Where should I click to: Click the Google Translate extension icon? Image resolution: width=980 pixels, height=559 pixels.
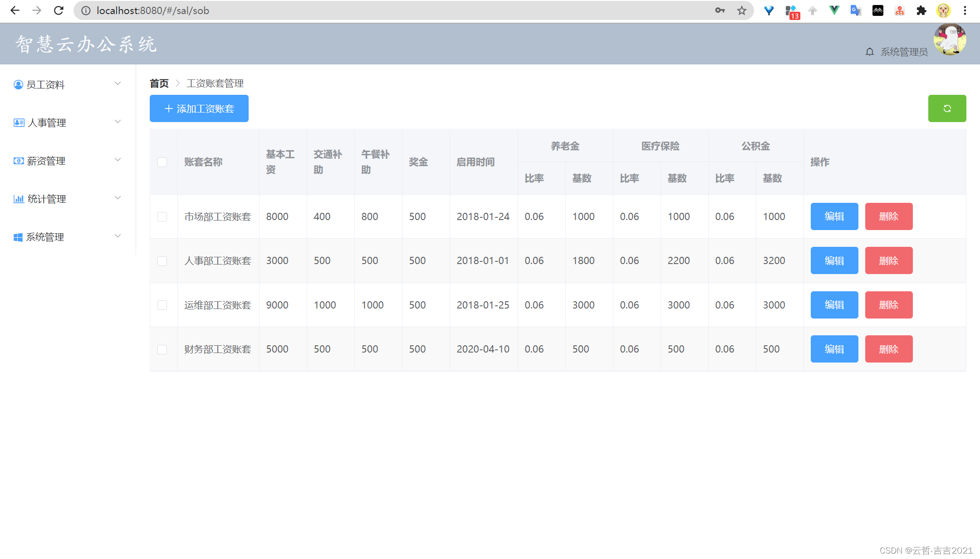tap(856, 10)
